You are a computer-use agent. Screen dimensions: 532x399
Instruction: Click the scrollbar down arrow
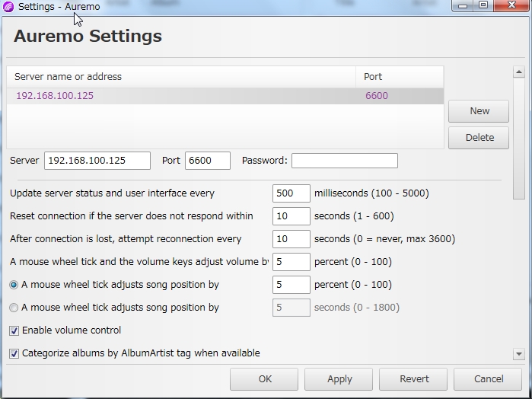click(519, 354)
